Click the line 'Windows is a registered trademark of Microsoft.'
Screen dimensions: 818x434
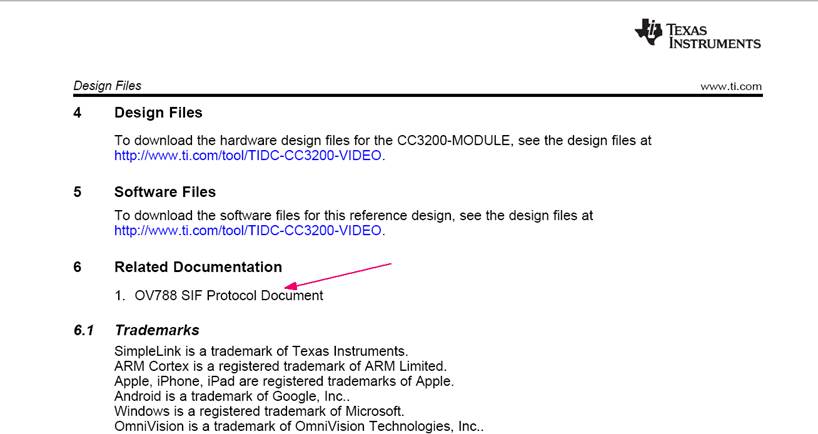[259, 412]
